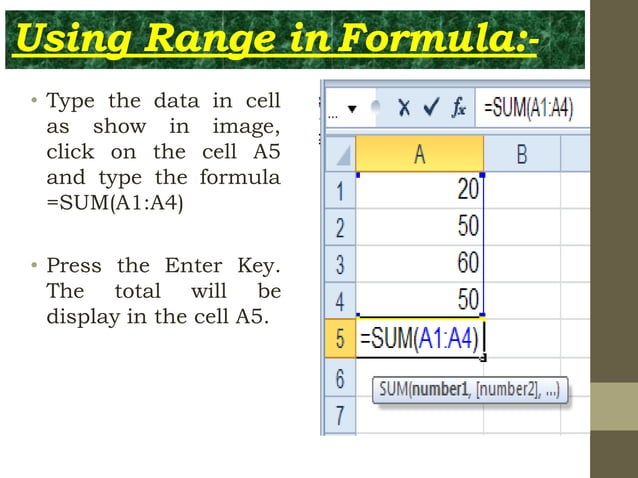638x478 pixels.
Task: Click the SUM function name in tooltip
Action: [393, 389]
